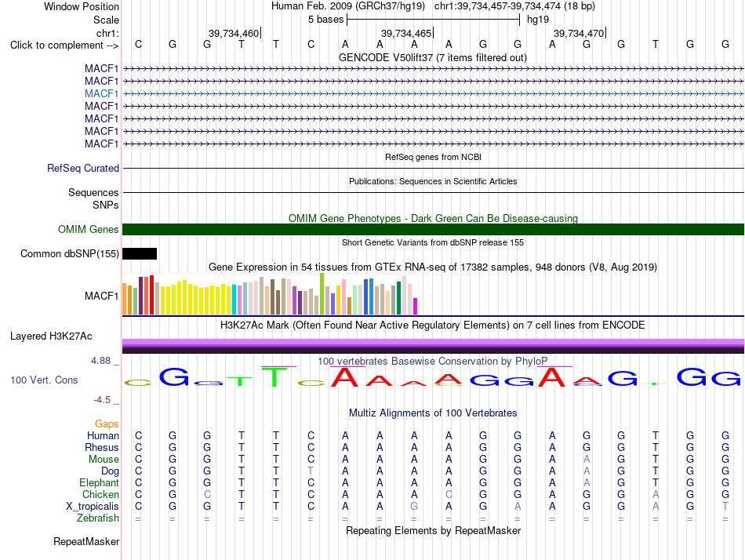Screen dimensions: 745x560
Task: Select the dark green OMIM gene bar
Action: 433,230
